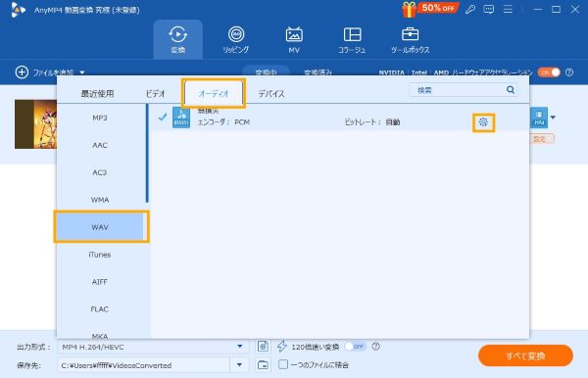Screen dimensions: 588x378
Task: Open the output folder icon
Action: point(263,365)
